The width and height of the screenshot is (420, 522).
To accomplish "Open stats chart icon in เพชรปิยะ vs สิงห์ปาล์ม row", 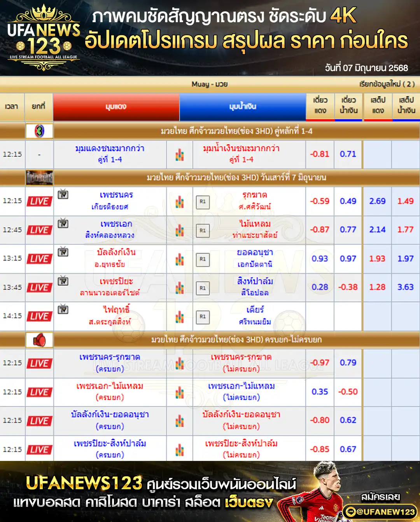I will pos(179,288).
